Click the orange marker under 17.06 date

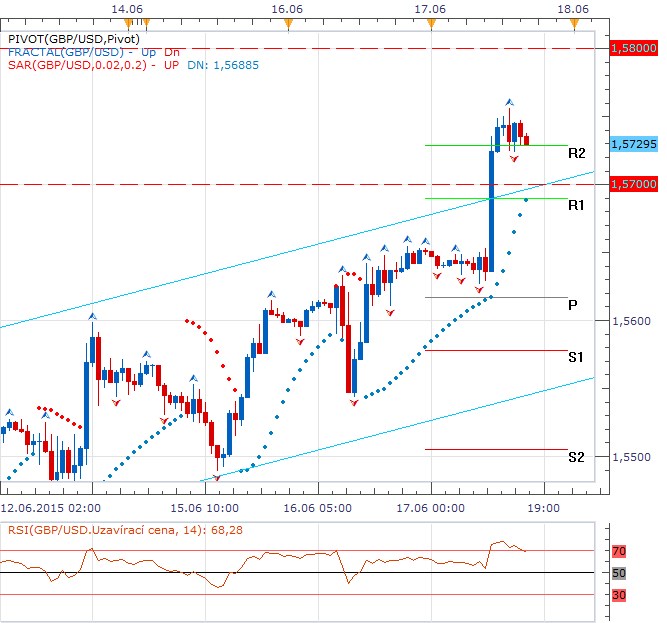pos(431,24)
